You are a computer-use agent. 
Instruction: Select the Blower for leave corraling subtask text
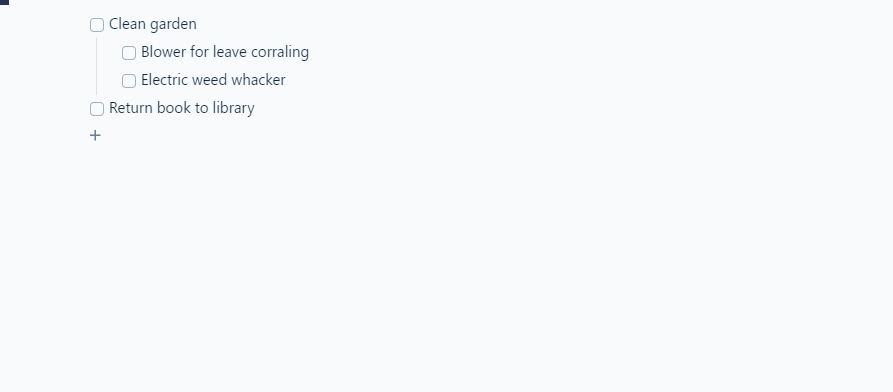point(225,52)
